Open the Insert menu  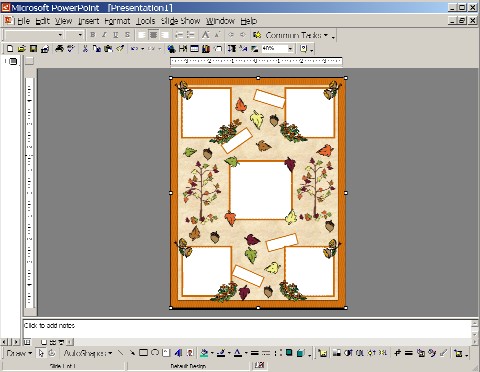tap(89, 21)
